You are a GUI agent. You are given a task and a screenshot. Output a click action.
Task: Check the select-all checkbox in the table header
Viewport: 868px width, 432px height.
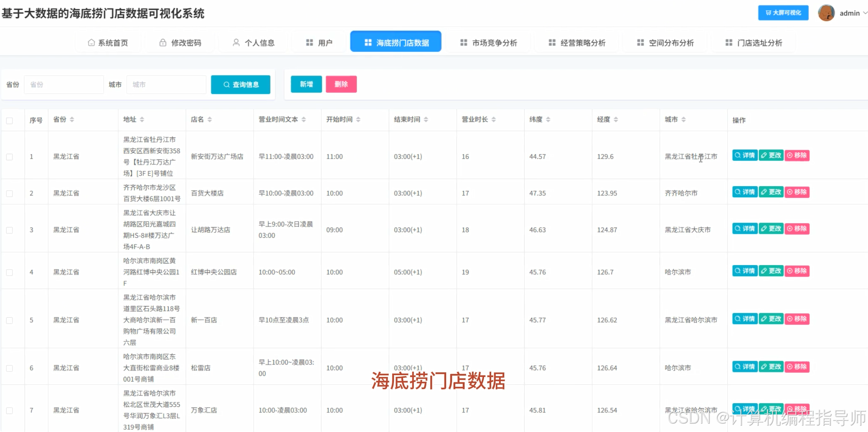coord(10,120)
